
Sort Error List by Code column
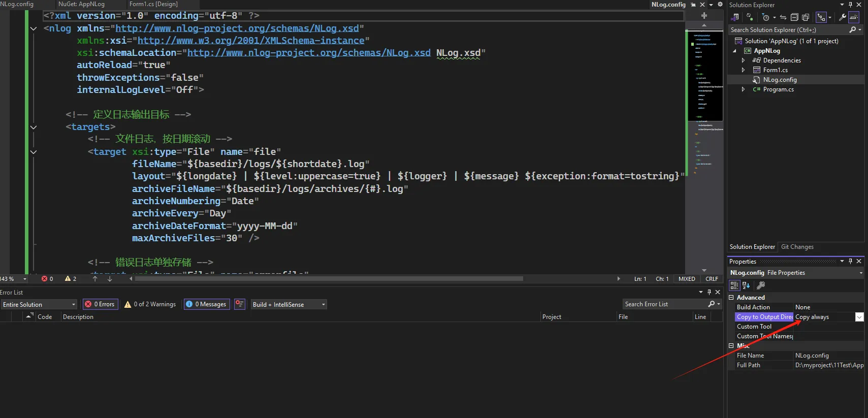click(45, 317)
